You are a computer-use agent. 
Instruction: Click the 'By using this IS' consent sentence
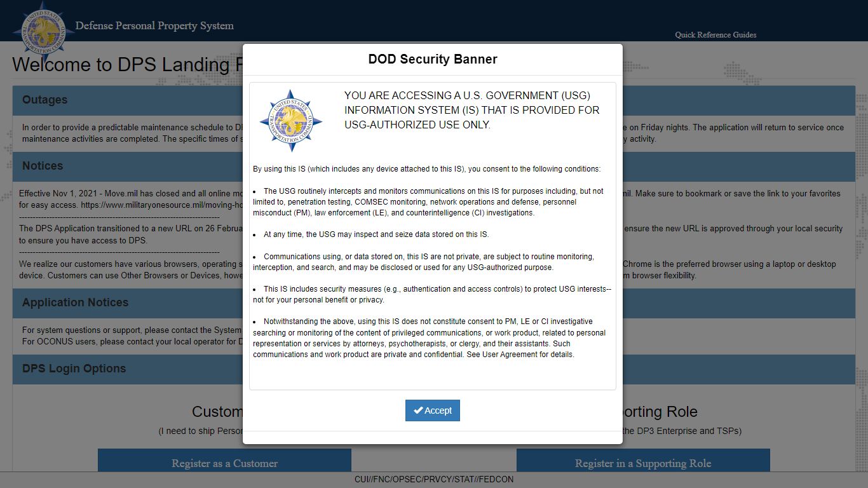pyautogui.click(x=426, y=169)
